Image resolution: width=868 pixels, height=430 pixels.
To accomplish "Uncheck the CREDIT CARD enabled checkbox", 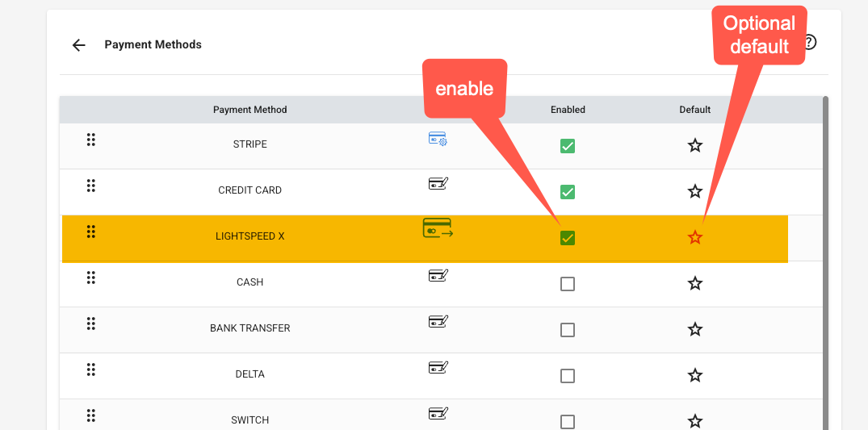I will click(x=568, y=192).
